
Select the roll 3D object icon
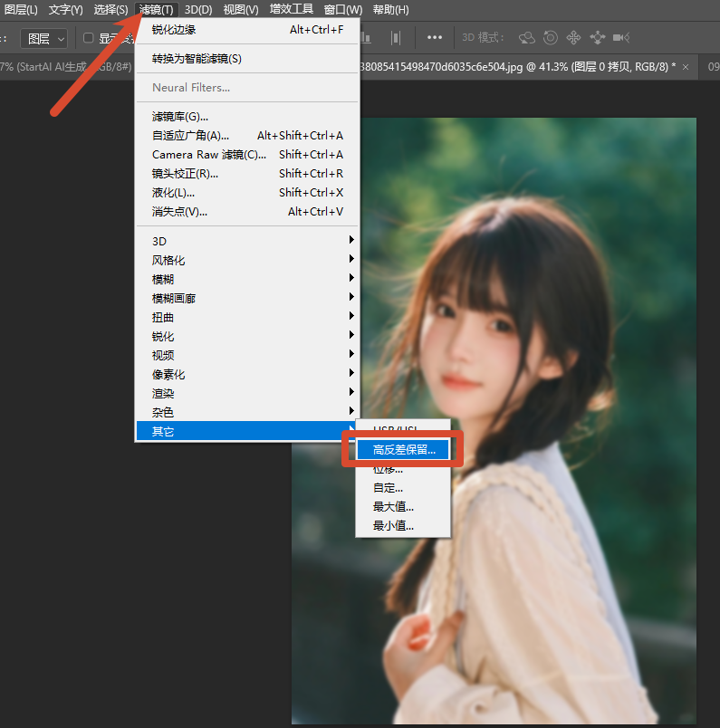point(551,38)
